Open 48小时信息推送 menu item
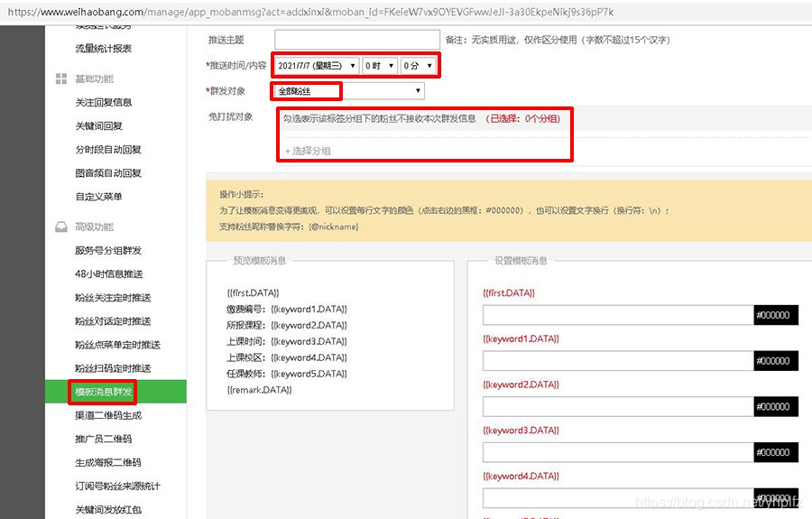812x519 pixels. click(109, 274)
